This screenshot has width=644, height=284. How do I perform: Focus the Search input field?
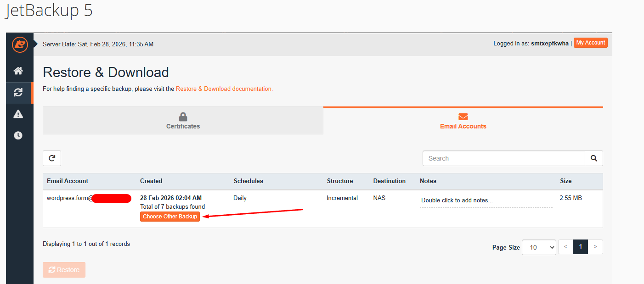pyautogui.click(x=503, y=158)
